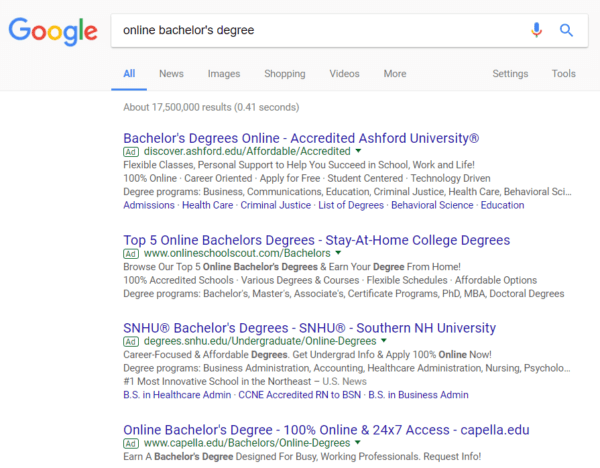600x468 pixels.
Task: Expand the dropdown arrow after onlineschoolscout.com URL
Action: pyautogui.click(x=338, y=253)
